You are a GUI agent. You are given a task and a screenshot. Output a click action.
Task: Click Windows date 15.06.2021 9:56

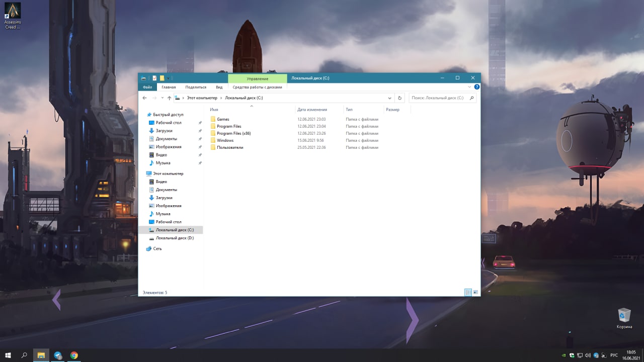[x=310, y=140]
